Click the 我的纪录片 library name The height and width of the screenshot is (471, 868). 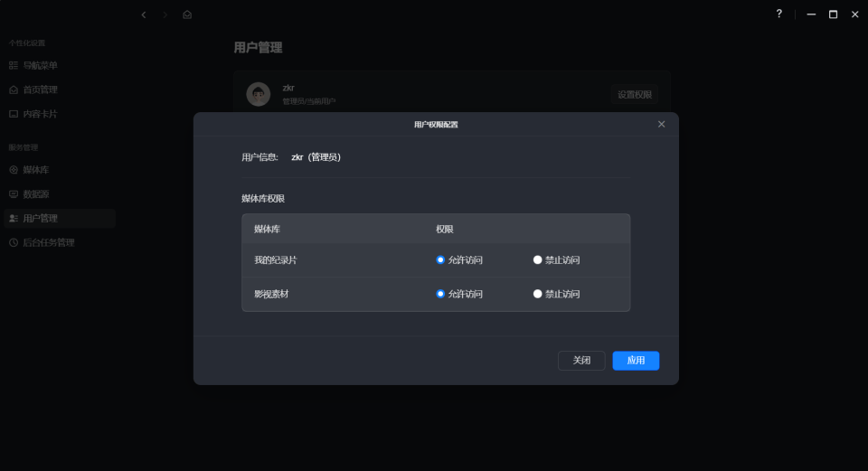tap(275, 260)
